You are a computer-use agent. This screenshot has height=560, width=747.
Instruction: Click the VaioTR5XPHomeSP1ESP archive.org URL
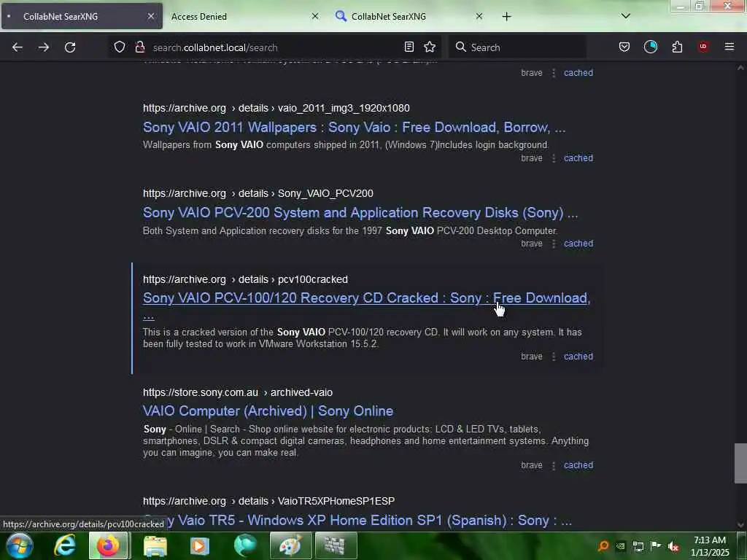tap(268, 501)
